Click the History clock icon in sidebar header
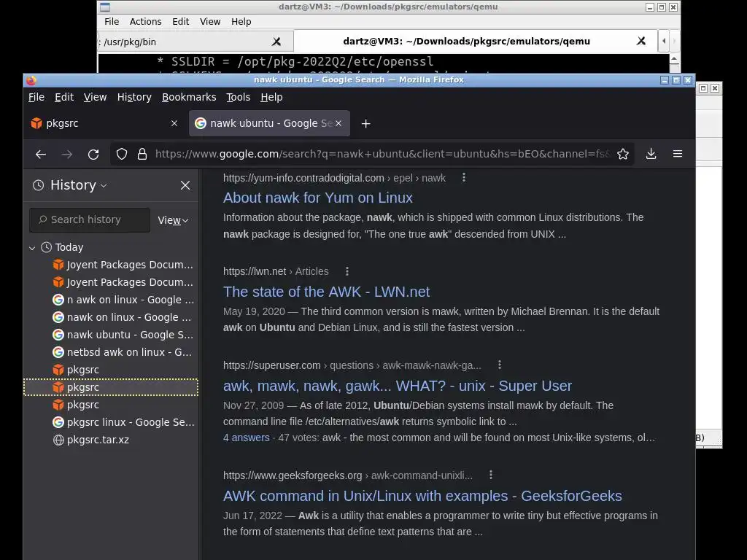This screenshot has width=747, height=560. 38,185
